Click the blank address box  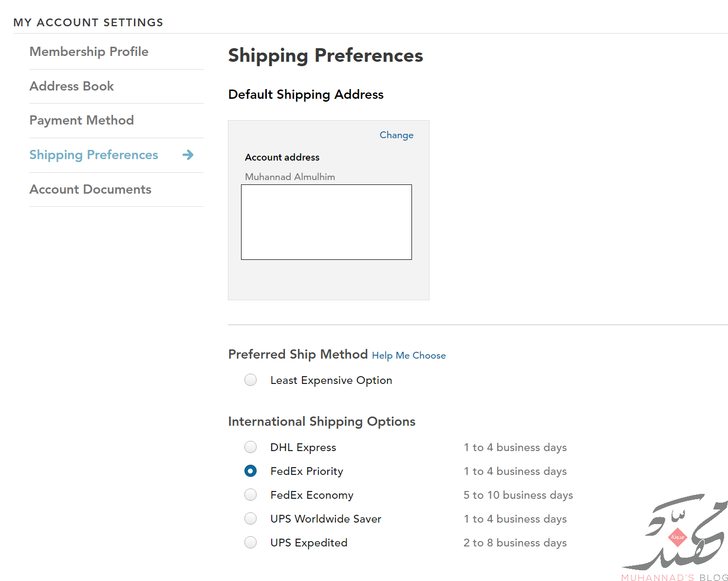coord(326,222)
